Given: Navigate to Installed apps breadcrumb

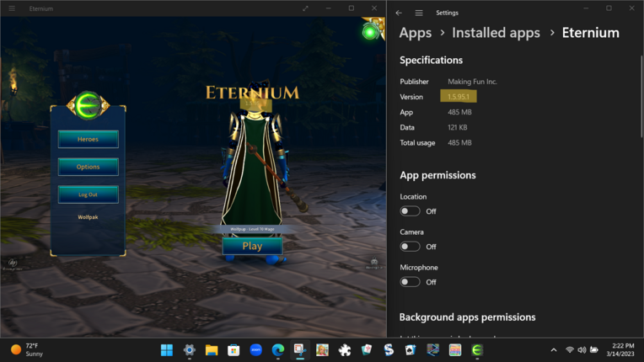Looking at the screenshot, I should coord(496,33).
